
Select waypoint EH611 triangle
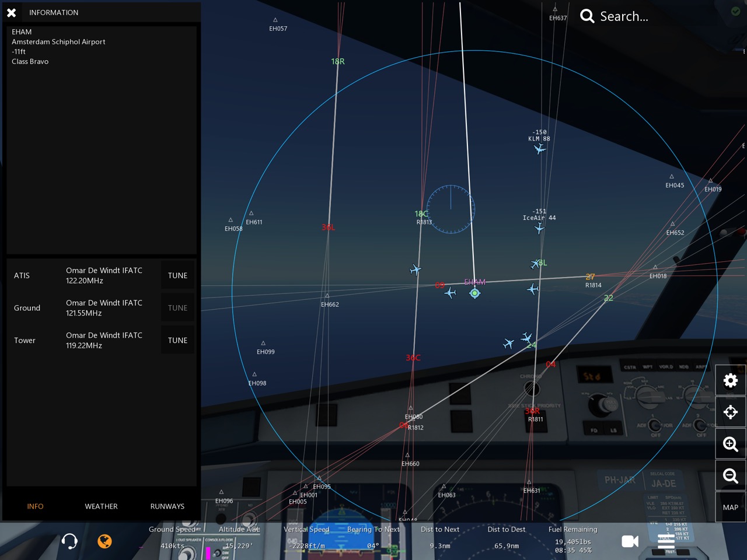[x=251, y=213]
